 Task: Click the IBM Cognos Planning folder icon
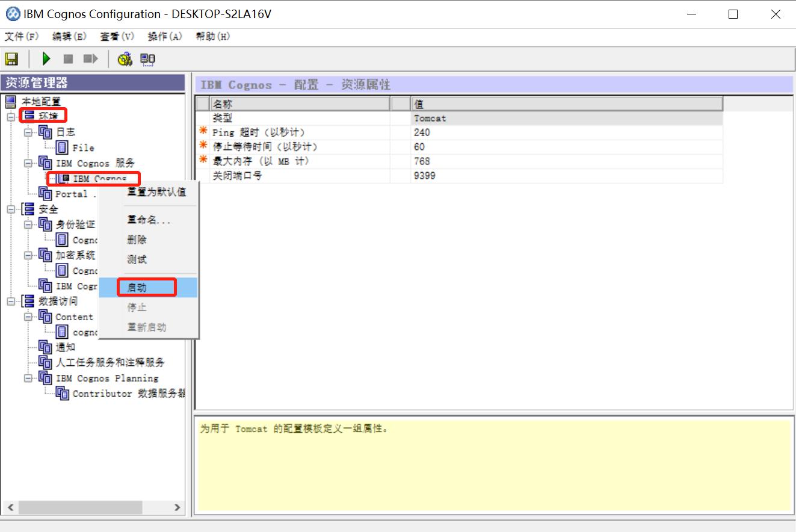45,378
